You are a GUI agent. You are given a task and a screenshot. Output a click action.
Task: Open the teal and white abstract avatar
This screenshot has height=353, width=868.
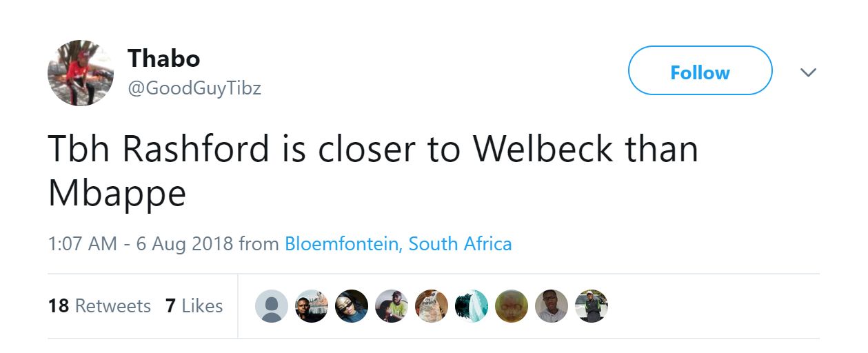pyautogui.click(x=472, y=306)
